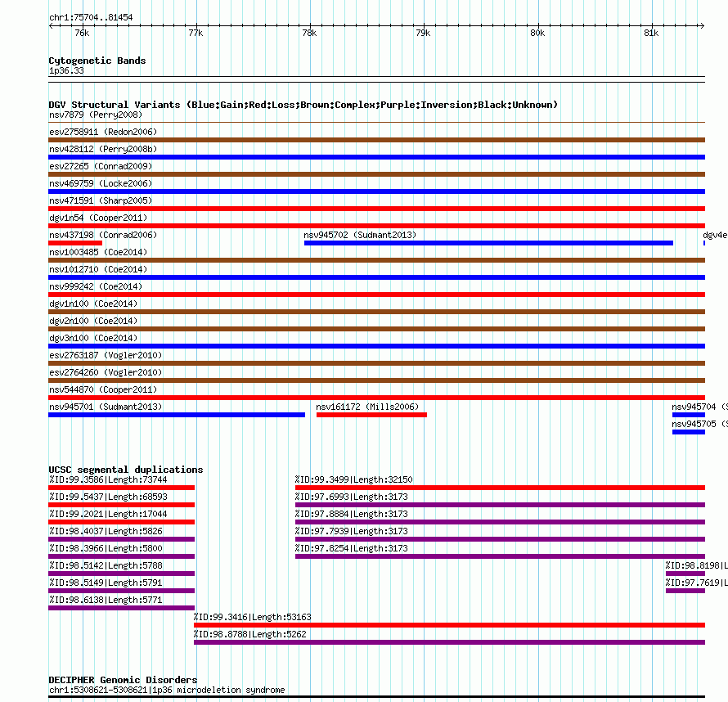
Task: Click the 77k ruler tick label
Action: 195,33
